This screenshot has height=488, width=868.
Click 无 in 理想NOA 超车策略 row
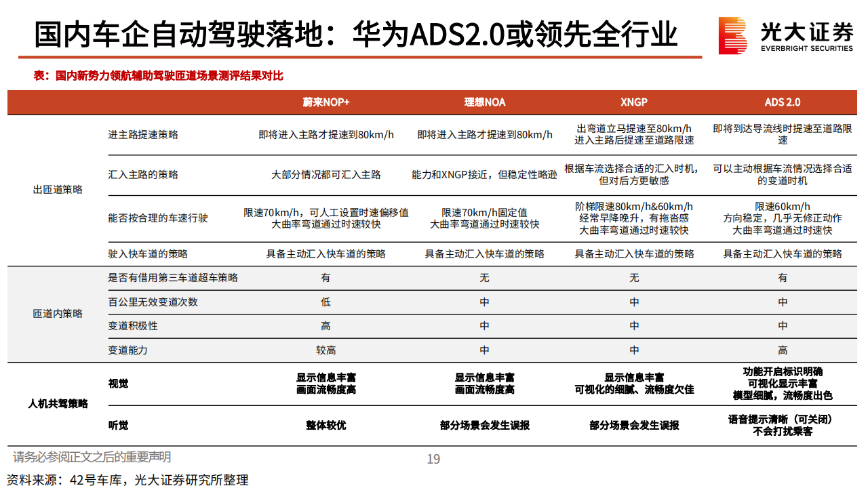(x=484, y=278)
